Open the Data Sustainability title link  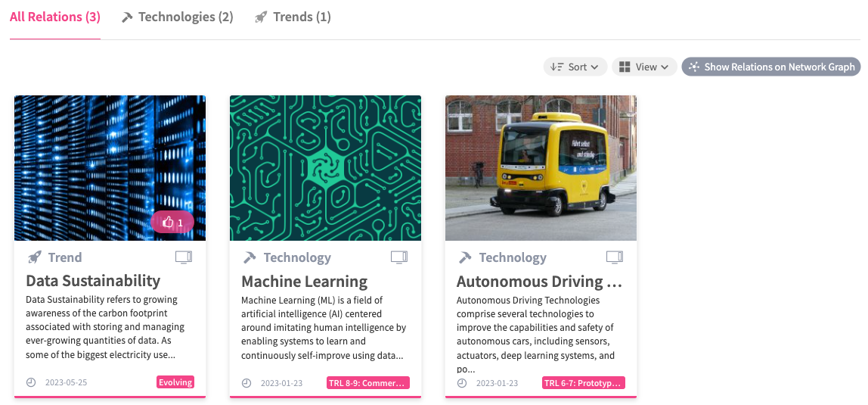coord(93,281)
